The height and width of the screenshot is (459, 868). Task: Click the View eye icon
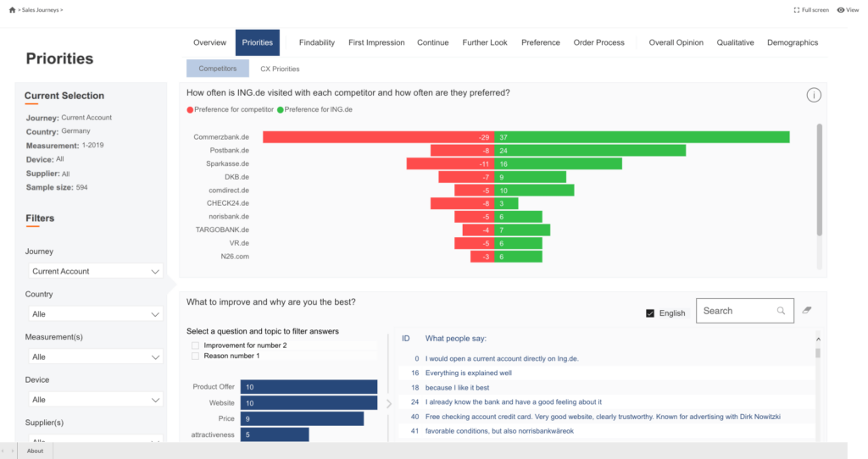841,10
